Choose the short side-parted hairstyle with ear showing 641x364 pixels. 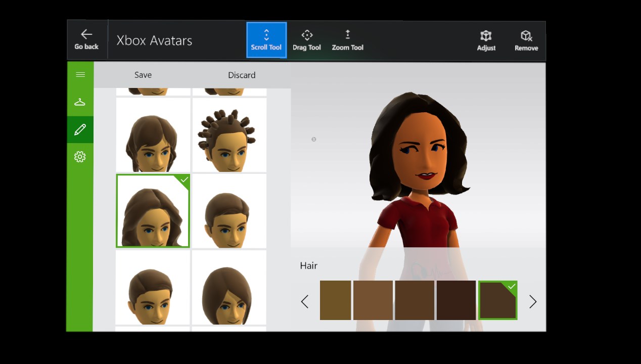pos(153,287)
